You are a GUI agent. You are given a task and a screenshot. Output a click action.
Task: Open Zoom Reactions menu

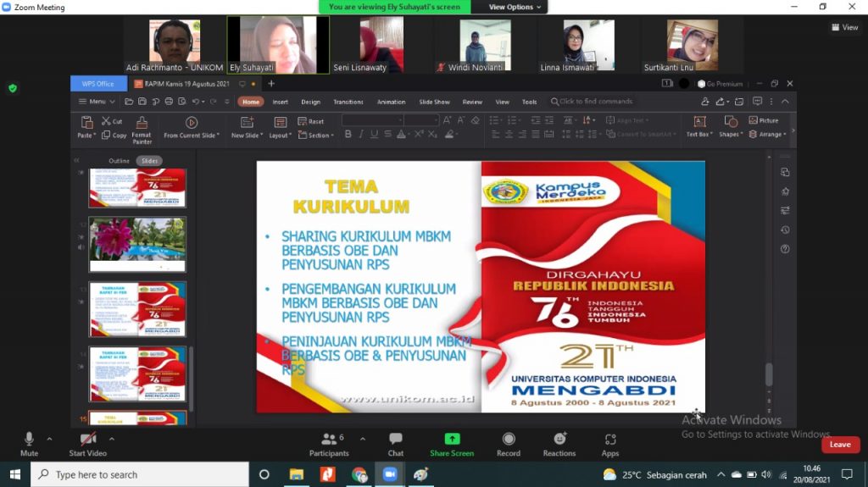559,445
